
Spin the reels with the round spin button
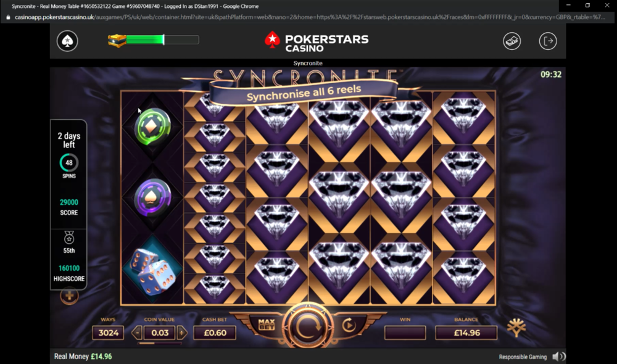coord(308,326)
